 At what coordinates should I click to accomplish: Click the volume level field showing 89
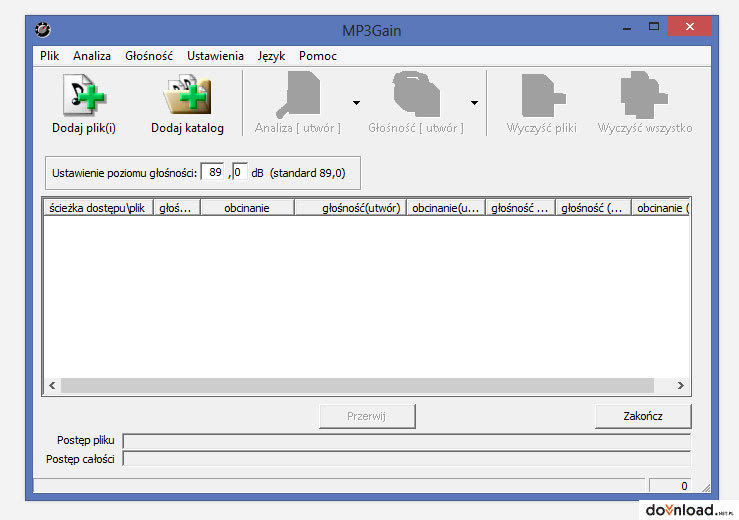(213, 172)
